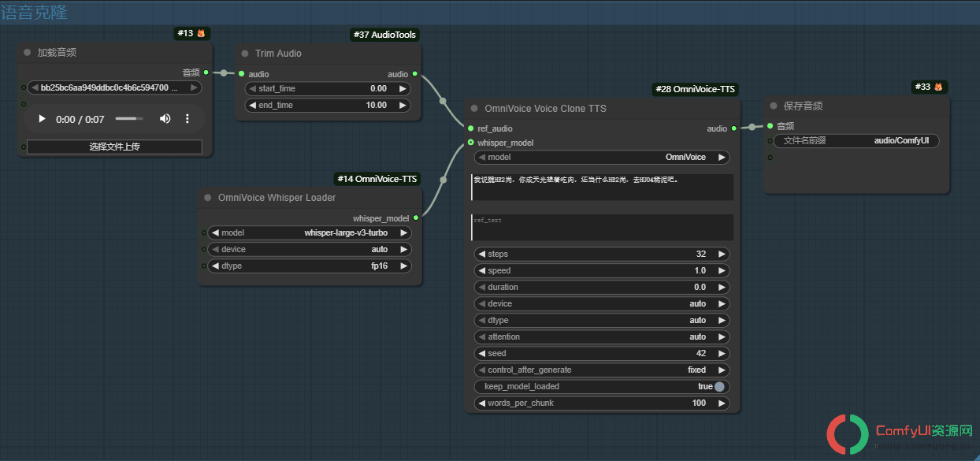Click the 加载音频 音频 output port
This screenshot has height=461, width=980.
tap(206, 72)
